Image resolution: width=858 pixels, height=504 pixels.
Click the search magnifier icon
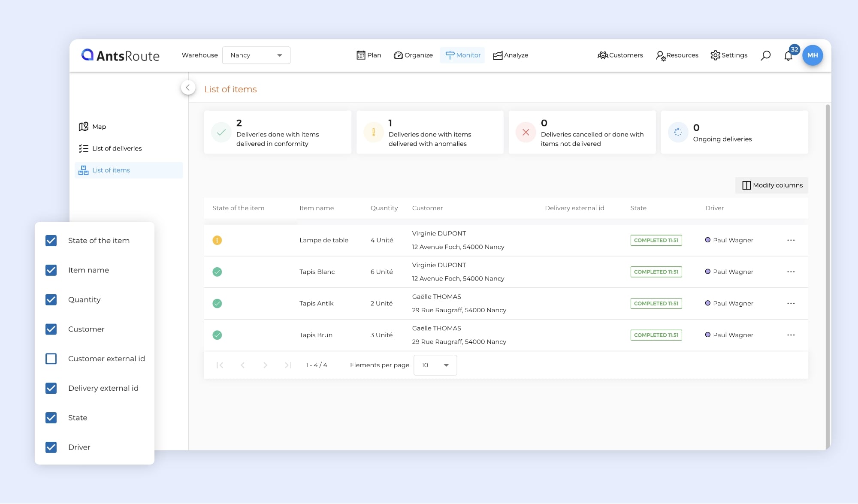(x=765, y=55)
